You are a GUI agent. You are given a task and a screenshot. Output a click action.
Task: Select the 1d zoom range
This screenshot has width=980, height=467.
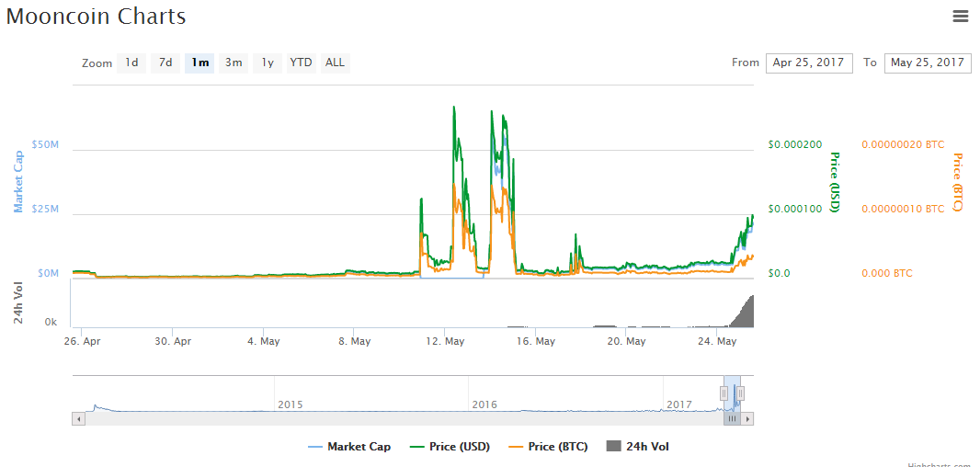131,63
